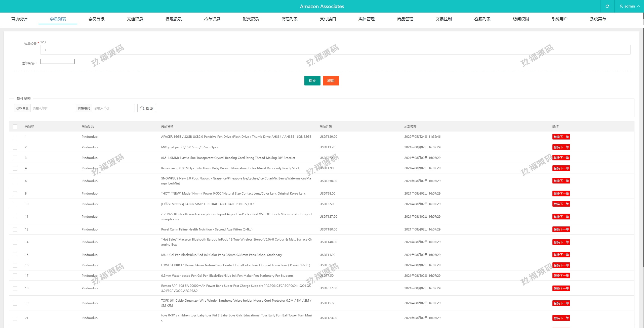Switch to 商品管理 tab
The width and height of the screenshot is (644, 328).
405,19
